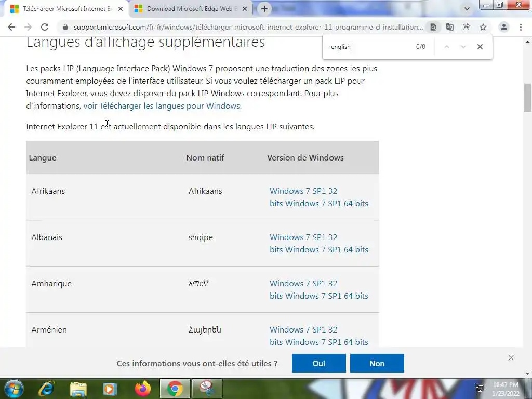Screen dimensions: 532x399
Task: Share this page via share icon
Action: pos(467,27)
